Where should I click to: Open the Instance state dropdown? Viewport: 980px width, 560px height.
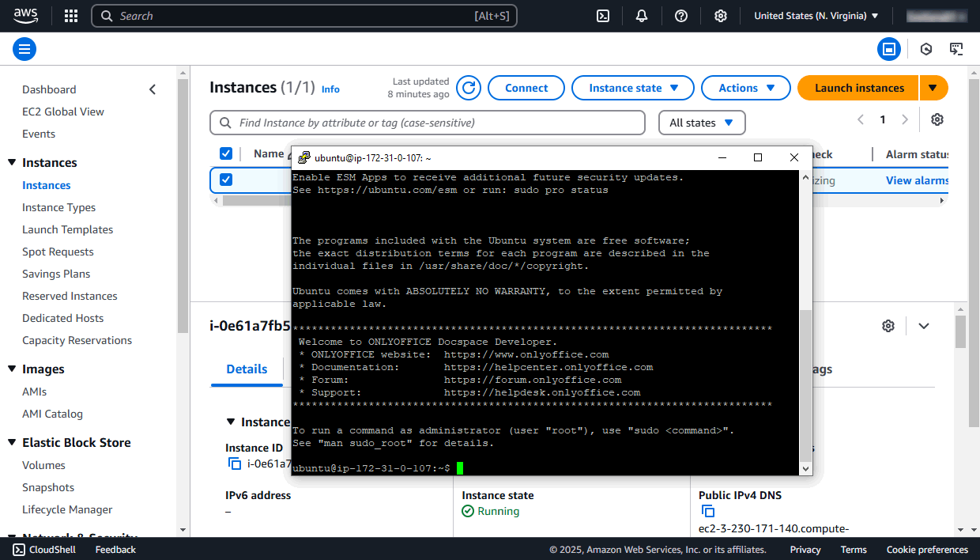[632, 88]
